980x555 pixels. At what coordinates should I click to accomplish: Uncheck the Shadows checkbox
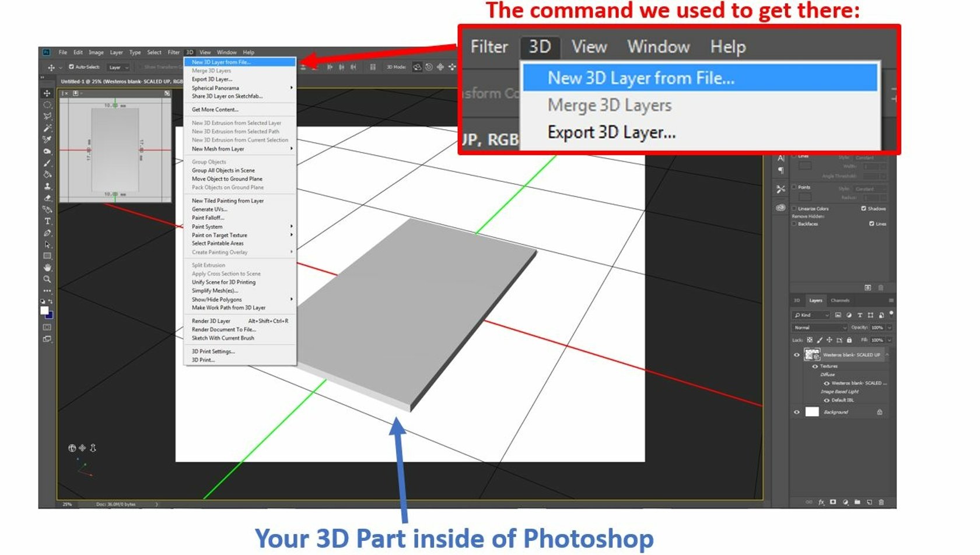[864, 208]
